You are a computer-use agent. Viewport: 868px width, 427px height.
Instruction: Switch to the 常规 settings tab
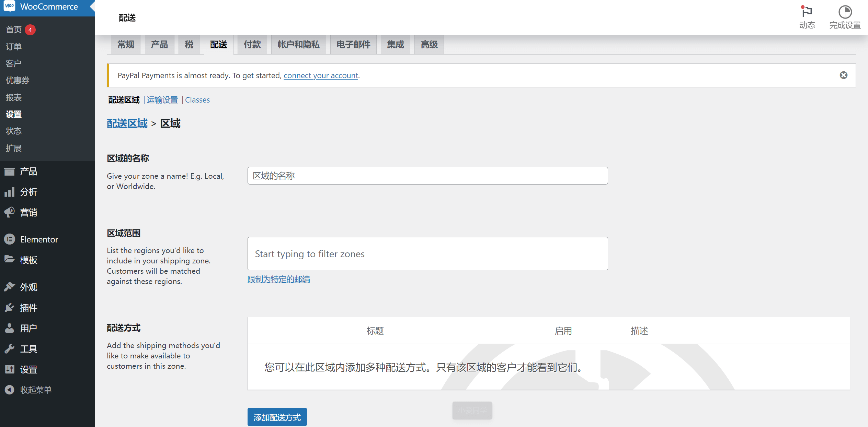pyautogui.click(x=126, y=45)
